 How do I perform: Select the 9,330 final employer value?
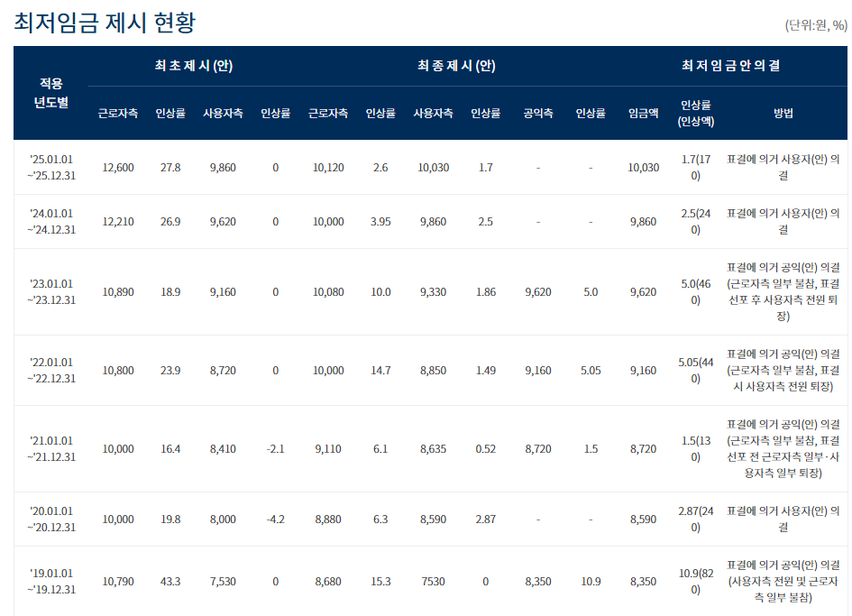(433, 292)
